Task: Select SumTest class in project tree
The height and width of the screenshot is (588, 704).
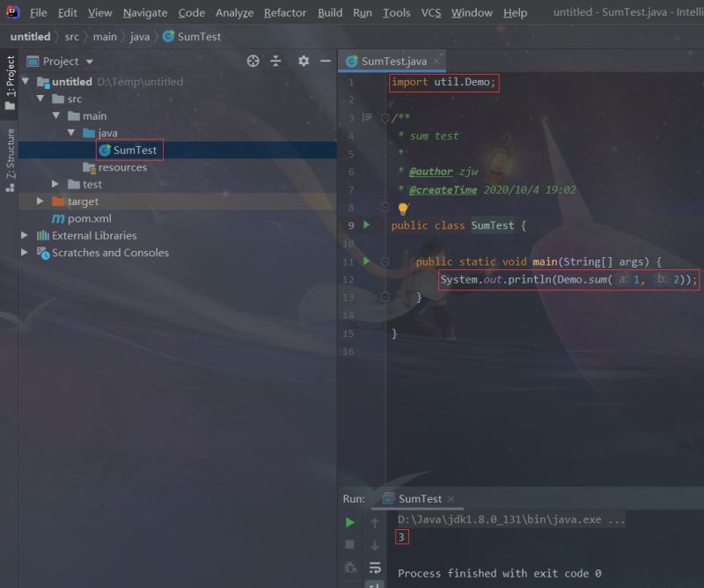Action: coord(128,150)
